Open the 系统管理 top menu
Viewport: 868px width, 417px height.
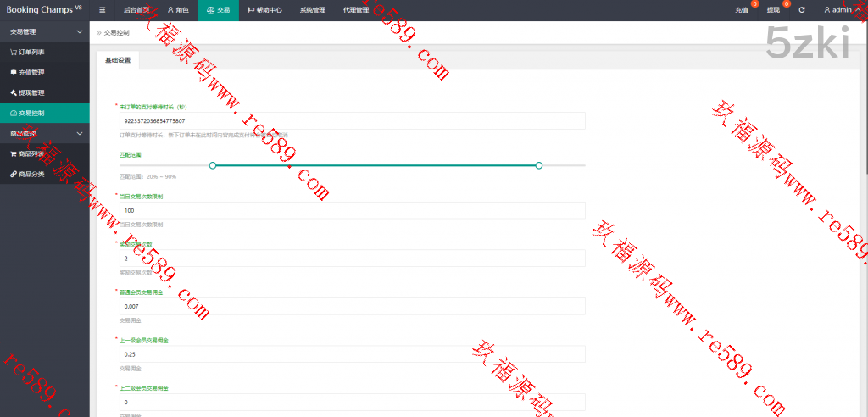(312, 10)
